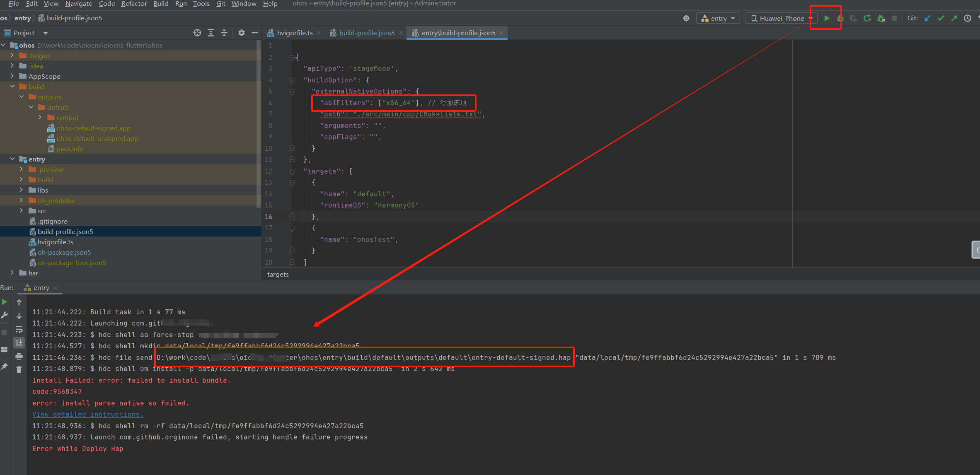The height and width of the screenshot is (475, 980).
Task: Jump down the stack trace arrow
Action: pos(19,316)
